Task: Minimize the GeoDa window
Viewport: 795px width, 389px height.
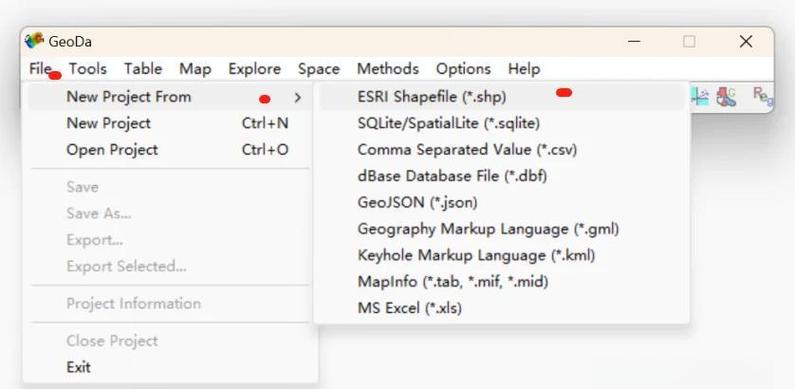Action: [634, 42]
